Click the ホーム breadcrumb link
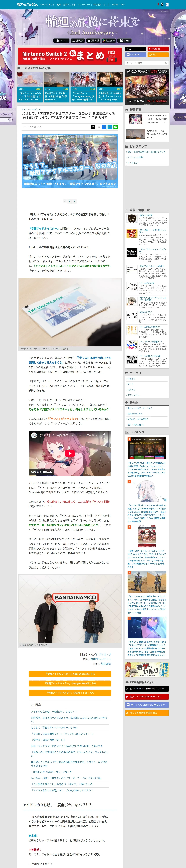The height and width of the screenshot is (868, 186). 25,110
